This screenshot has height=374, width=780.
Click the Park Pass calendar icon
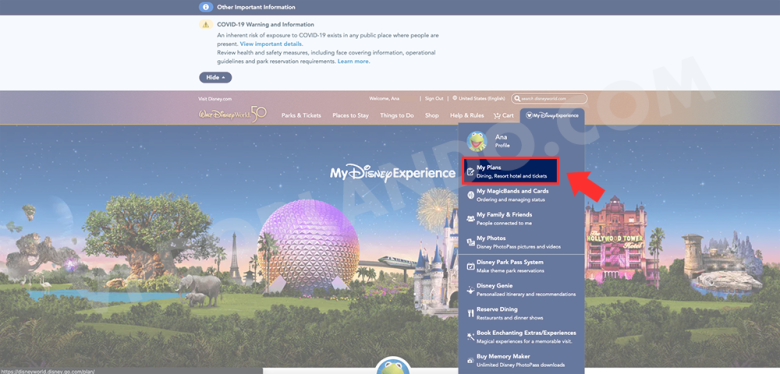pos(470,267)
